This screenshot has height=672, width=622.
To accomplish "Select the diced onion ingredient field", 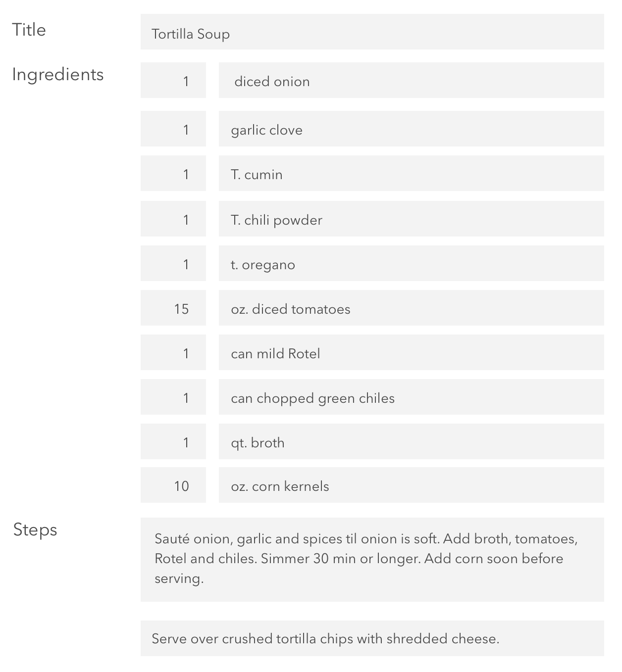I will pos(411,80).
